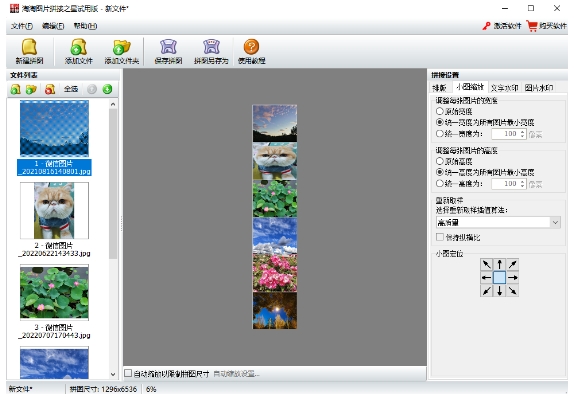Set thumbnail anchor to bottom-left arrow
574x397 pixels.
click(x=486, y=290)
